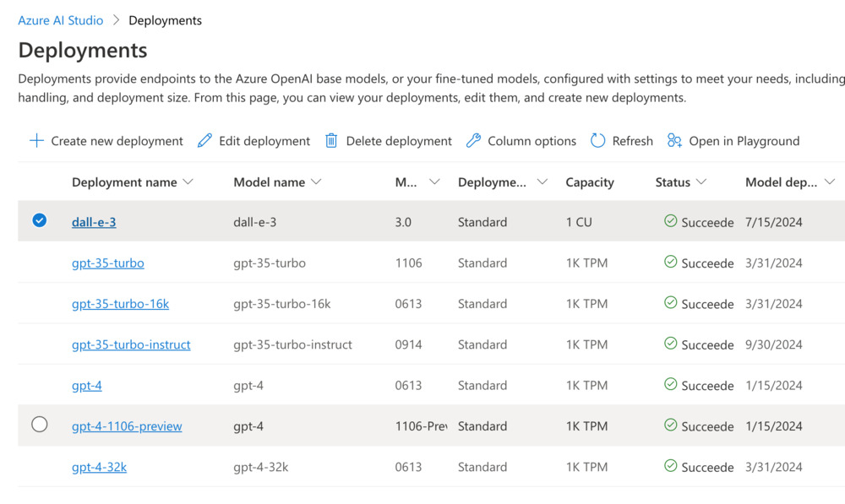845x504 pixels.
Task: Click the Capacity column header
Action: pos(590,182)
